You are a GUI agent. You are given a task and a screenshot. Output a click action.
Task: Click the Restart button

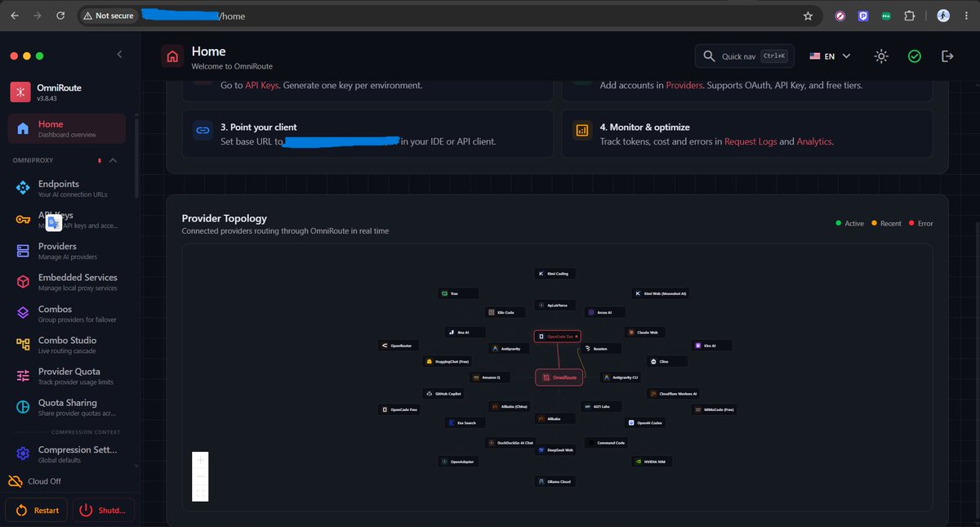click(37, 510)
